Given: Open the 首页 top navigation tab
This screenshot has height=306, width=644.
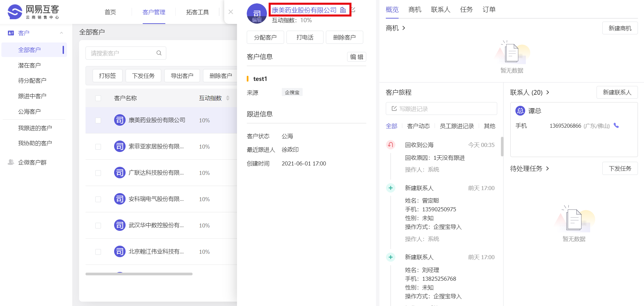Looking at the screenshot, I should coord(110,12).
